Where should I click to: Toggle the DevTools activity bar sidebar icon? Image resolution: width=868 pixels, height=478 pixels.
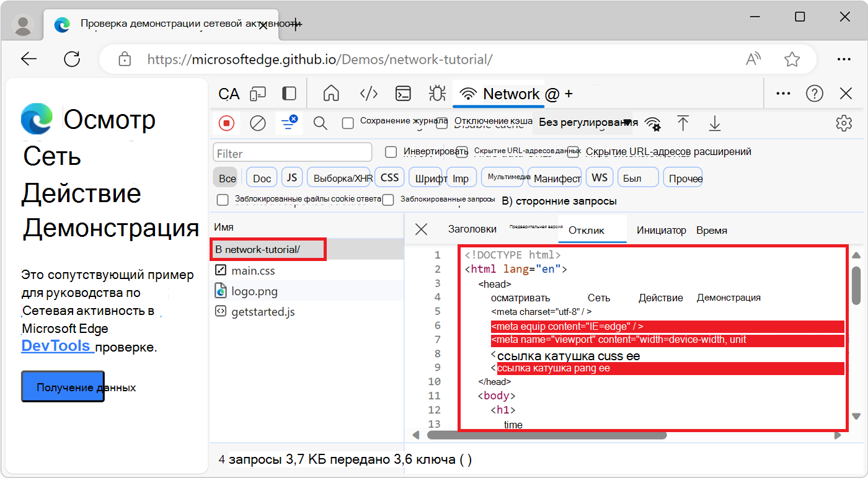coord(289,94)
